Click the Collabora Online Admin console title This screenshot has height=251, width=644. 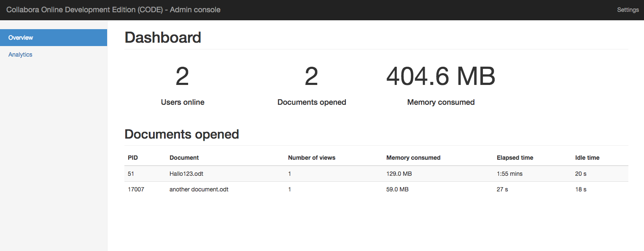click(x=113, y=10)
